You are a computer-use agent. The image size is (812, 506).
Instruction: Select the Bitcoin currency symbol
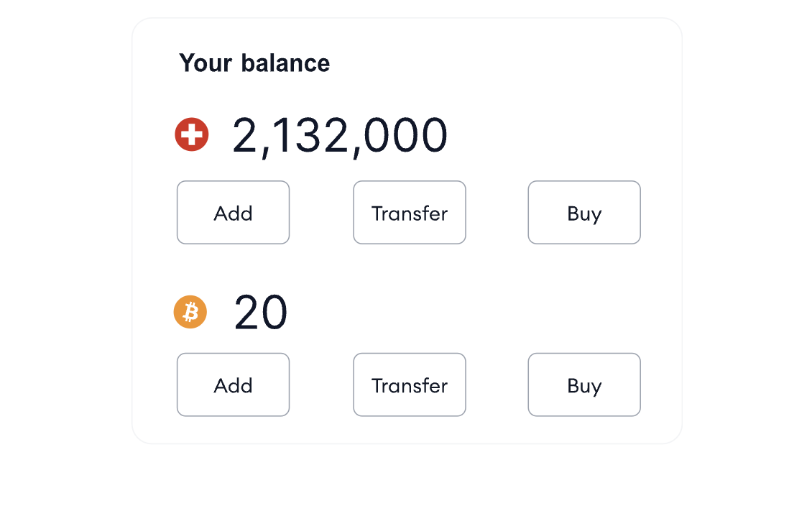tap(190, 312)
